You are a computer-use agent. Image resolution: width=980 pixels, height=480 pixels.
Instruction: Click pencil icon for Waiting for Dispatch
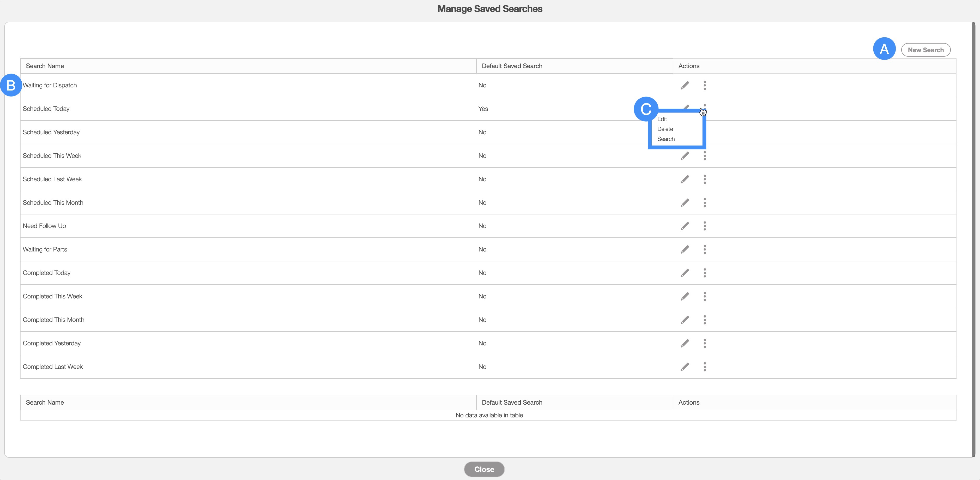tap(685, 85)
